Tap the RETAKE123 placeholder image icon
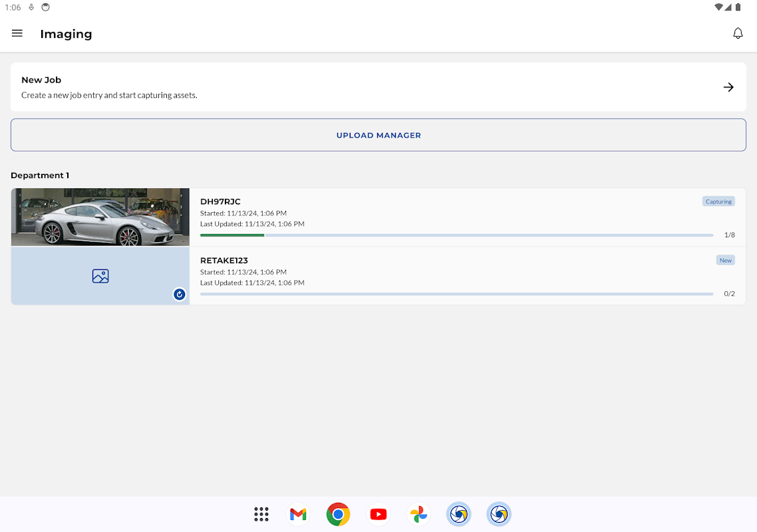The width and height of the screenshot is (757, 532). click(100, 276)
